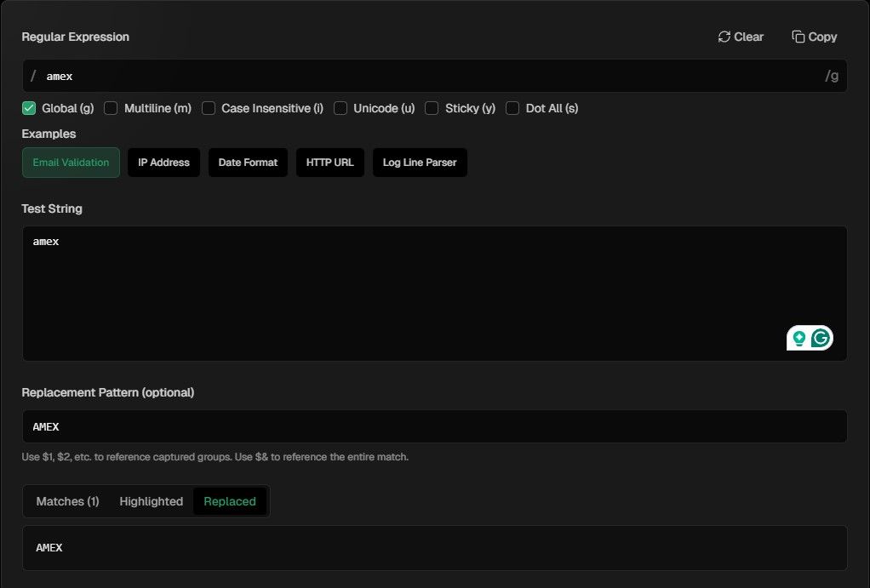The width and height of the screenshot is (870, 588).
Task: Check the Unicode (u) checkbox
Action: (341, 108)
